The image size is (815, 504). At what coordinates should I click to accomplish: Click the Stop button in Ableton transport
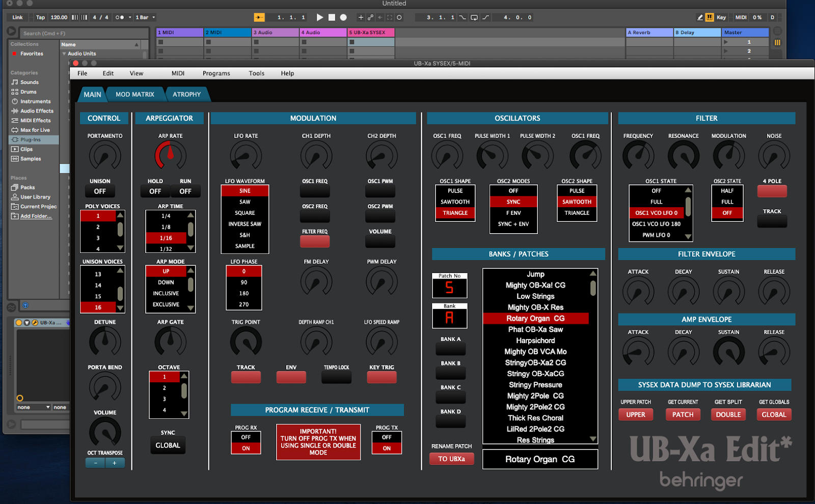[x=332, y=17]
